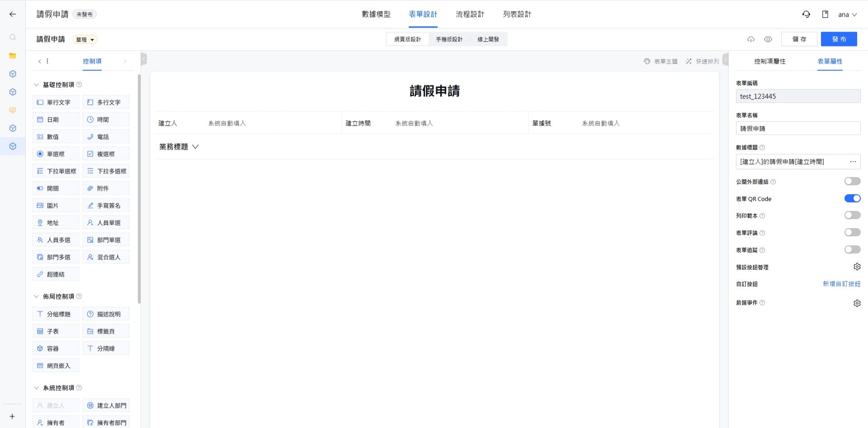Enable 表單追蹤 toggle
The image size is (868, 428).
pyautogui.click(x=852, y=250)
